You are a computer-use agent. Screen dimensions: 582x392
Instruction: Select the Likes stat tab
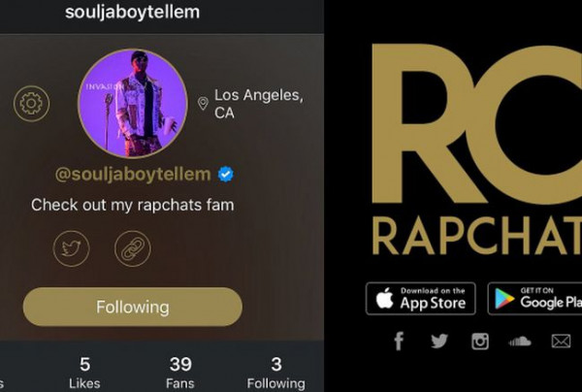click(x=84, y=373)
